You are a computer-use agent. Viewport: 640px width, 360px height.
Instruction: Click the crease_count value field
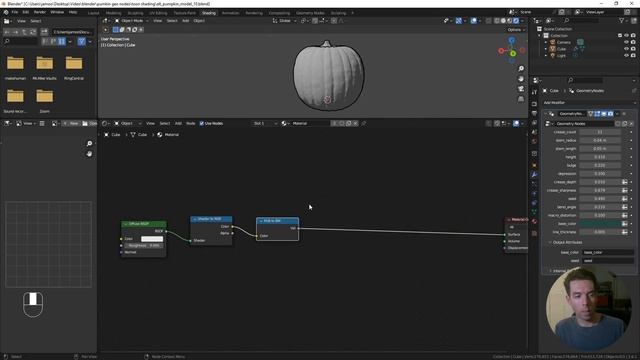click(600, 132)
